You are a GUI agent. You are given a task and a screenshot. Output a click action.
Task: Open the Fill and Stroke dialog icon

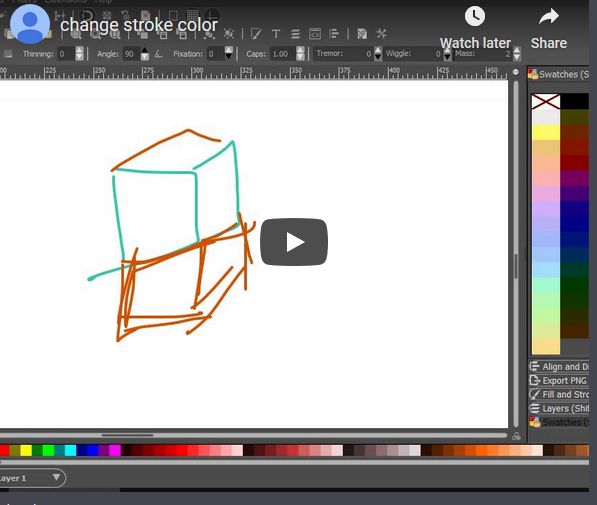pyautogui.click(x=256, y=34)
